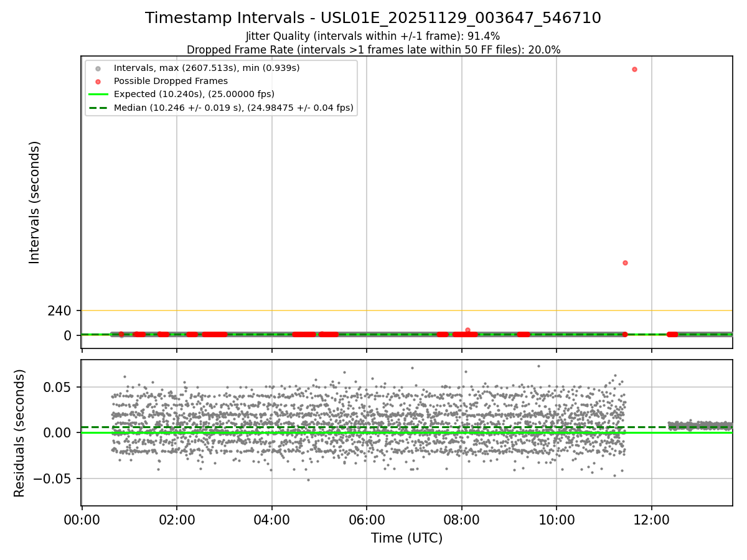Click the "Dropped Frame Rate" 20.0% subtitle line
747x560 pixels.
point(374,50)
